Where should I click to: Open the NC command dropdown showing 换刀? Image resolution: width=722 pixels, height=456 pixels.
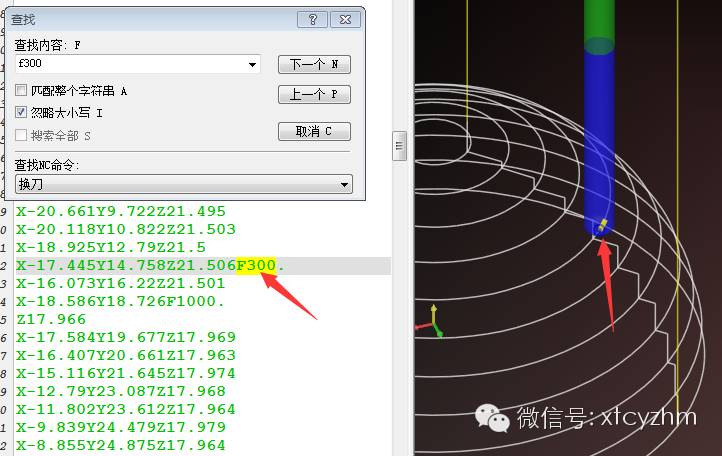(x=184, y=184)
